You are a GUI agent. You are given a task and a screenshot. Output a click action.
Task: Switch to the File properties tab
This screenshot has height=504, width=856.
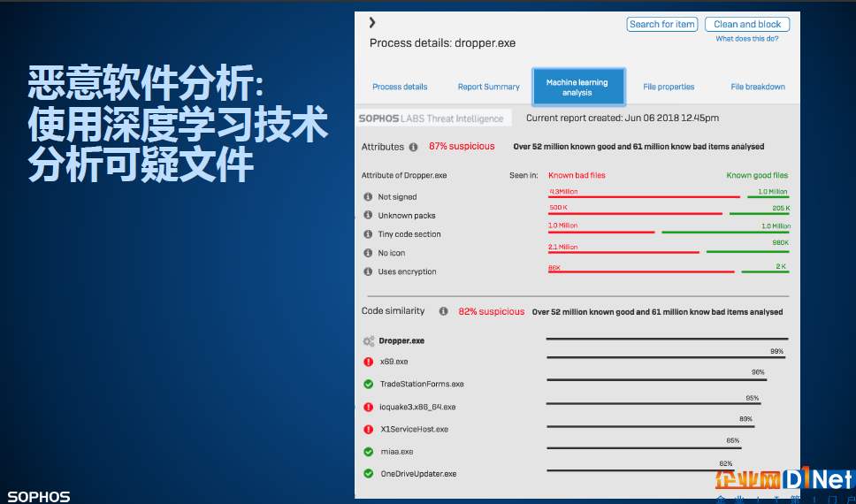(x=669, y=87)
